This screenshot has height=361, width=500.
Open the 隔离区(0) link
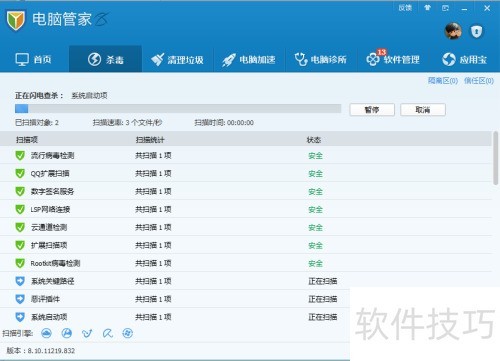coord(443,81)
